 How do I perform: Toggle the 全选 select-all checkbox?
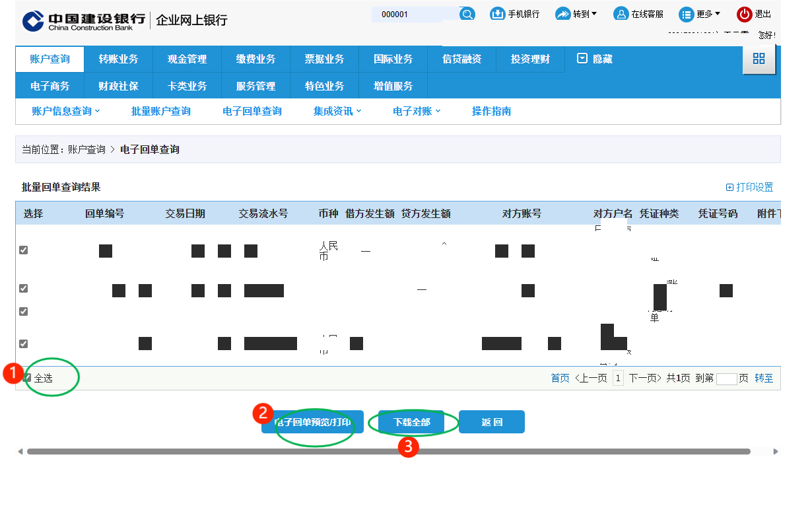click(27, 378)
